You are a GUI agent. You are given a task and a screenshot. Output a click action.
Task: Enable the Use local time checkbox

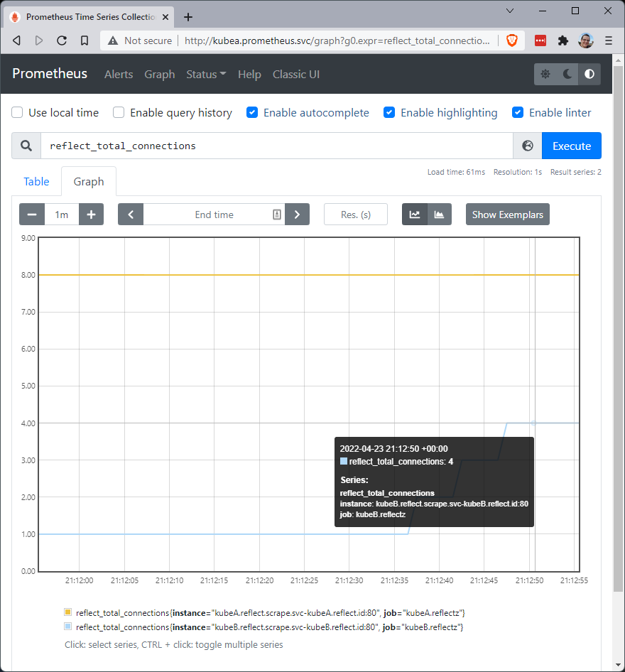click(18, 112)
